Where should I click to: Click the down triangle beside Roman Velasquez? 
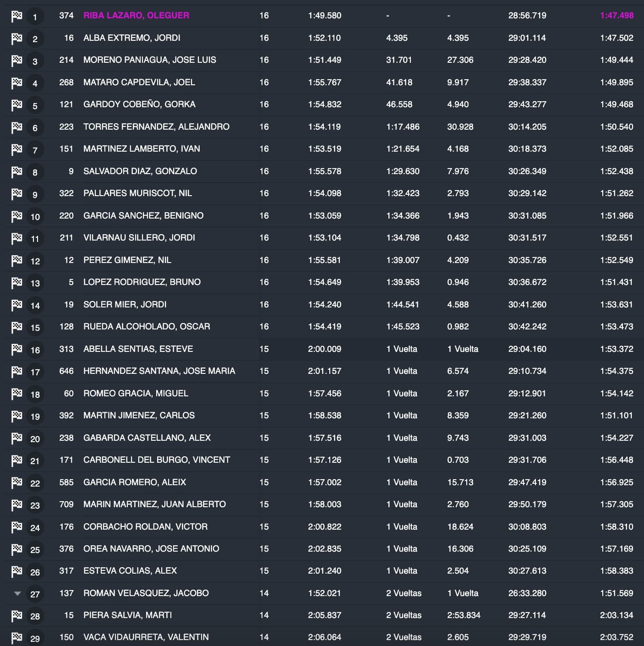(x=17, y=593)
